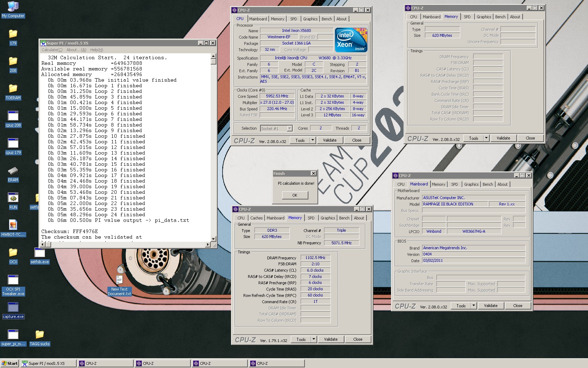Screen dimensions: 588x368
Task: Switch to Mainboard tab in CPU-Z processor window
Action: point(258,19)
